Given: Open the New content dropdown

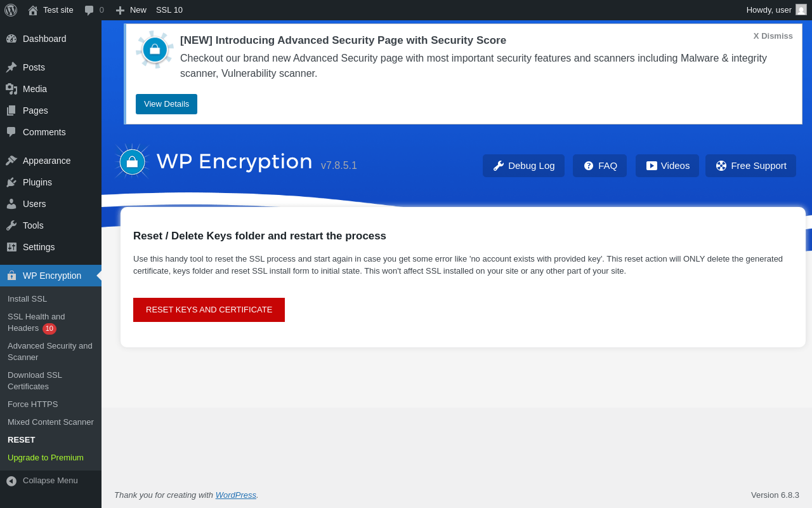Looking at the screenshot, I should pos(131,10).
